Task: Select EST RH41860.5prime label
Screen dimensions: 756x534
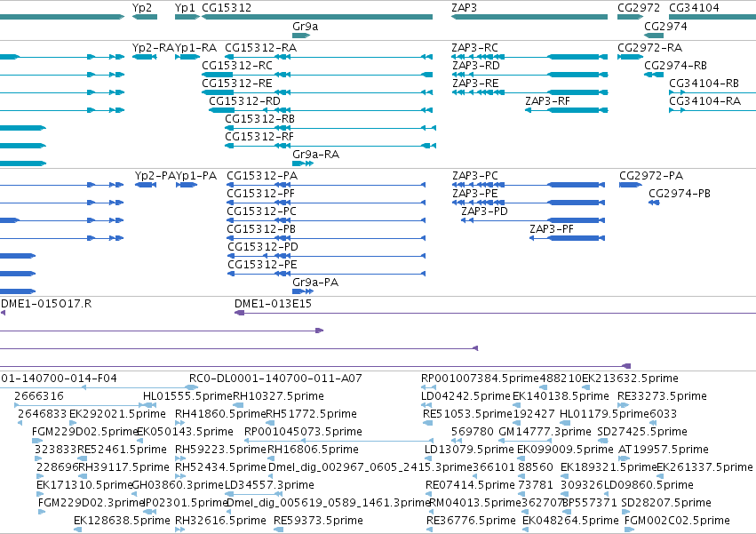Action: tap(220, 414)
